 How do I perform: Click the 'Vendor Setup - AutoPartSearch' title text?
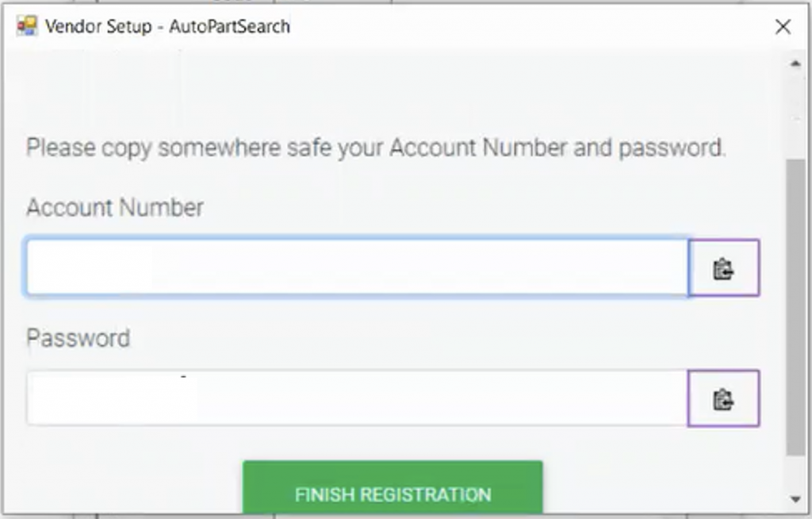167,26
